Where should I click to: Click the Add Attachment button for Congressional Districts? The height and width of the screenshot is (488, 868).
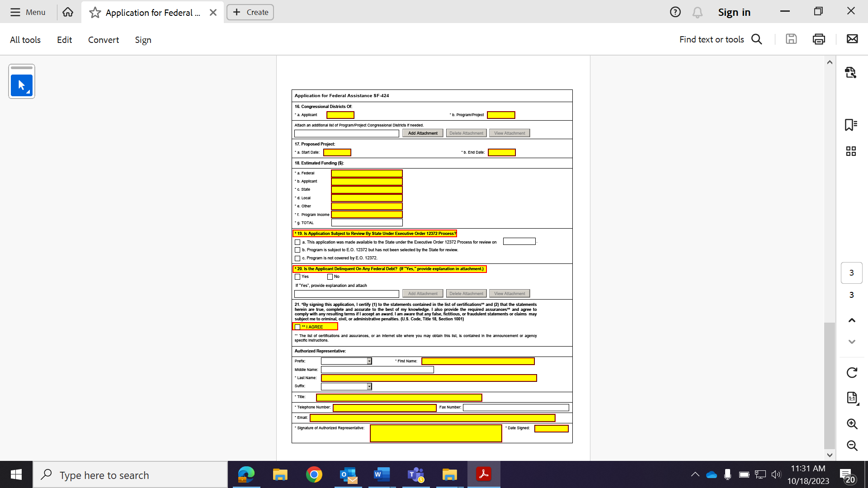click(x=423, y=133)
